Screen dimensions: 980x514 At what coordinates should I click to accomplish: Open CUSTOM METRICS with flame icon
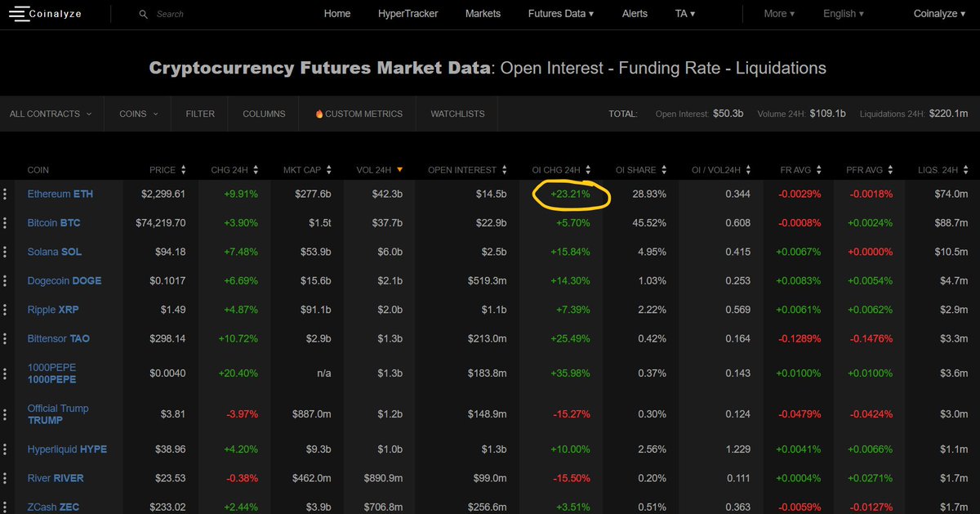point(359,114)
